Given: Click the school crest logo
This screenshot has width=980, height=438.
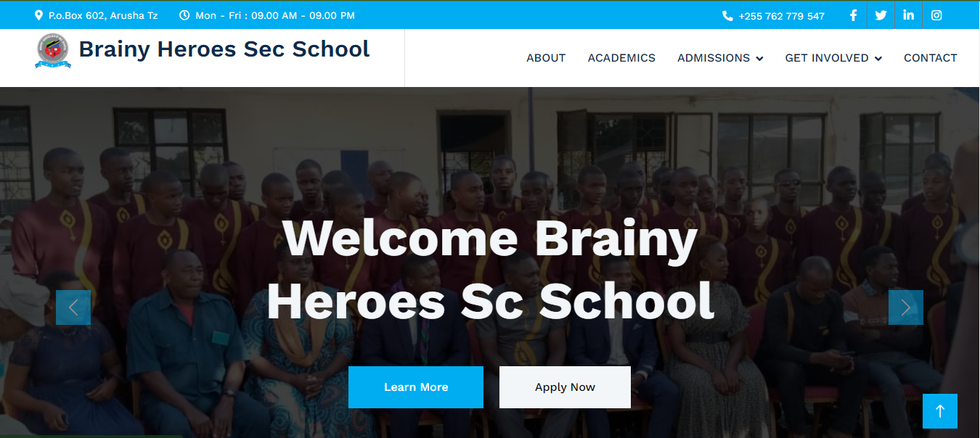Looking at the screenshot, I should (53, 51).
